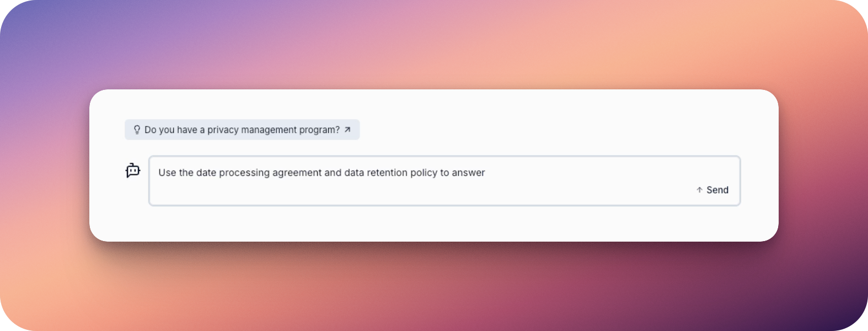This screenshot has width=868, height=331.
Task: Click the lightbulb icon in the suggestion chip
Action: (x=137, y=130)
